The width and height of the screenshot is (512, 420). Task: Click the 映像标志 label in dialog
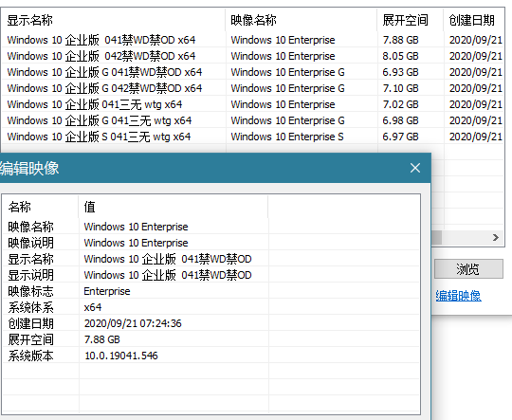click(x=30, y=291)
